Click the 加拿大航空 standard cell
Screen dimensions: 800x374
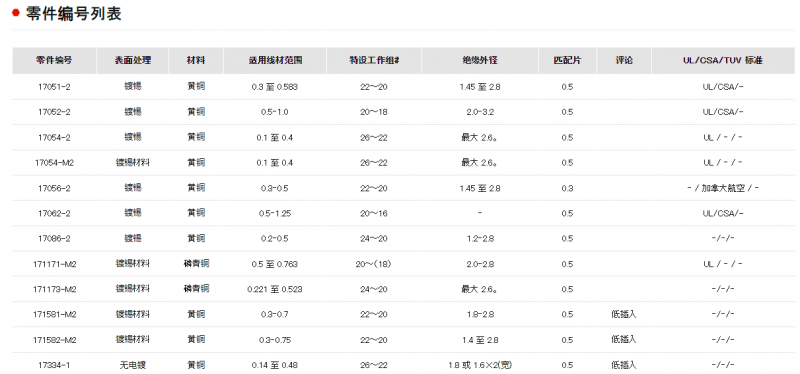point(722,188)
